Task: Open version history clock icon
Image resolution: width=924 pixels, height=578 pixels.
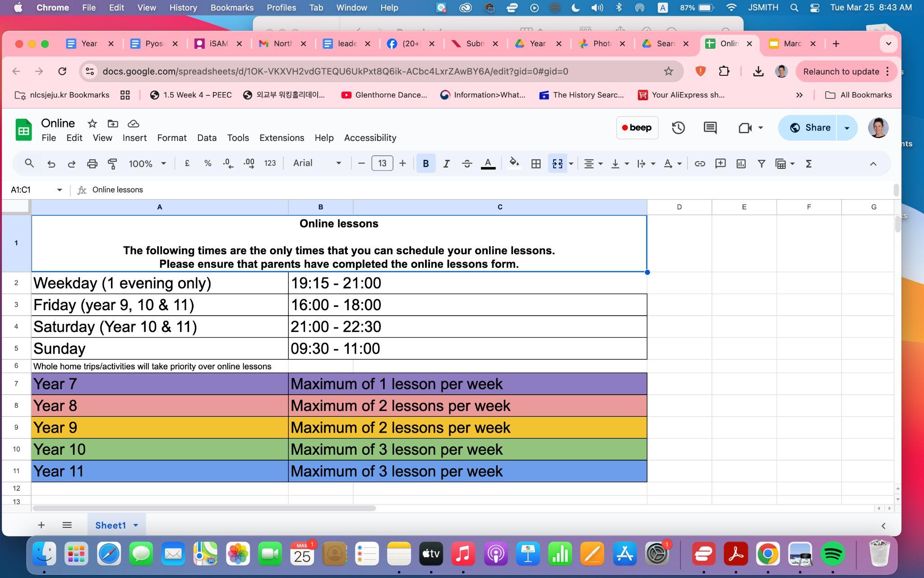Action: 678,128
